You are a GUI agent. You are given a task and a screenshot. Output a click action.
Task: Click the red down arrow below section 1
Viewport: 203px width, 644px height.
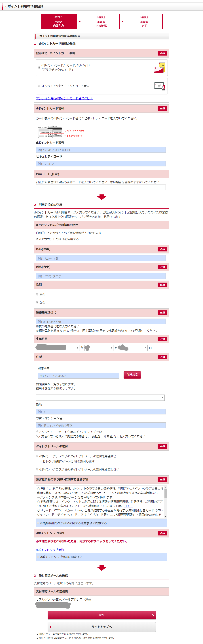click(x=101, y=197)
